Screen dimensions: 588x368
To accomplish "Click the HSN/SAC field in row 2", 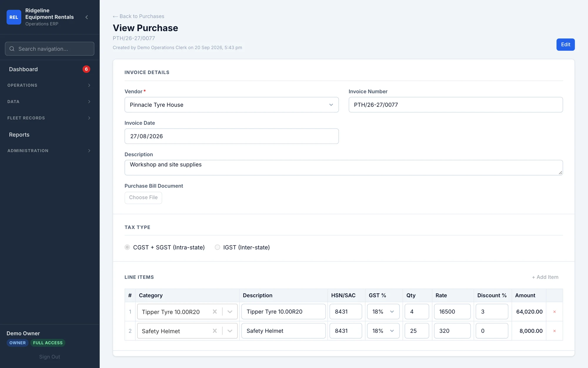I will point(345,331).
